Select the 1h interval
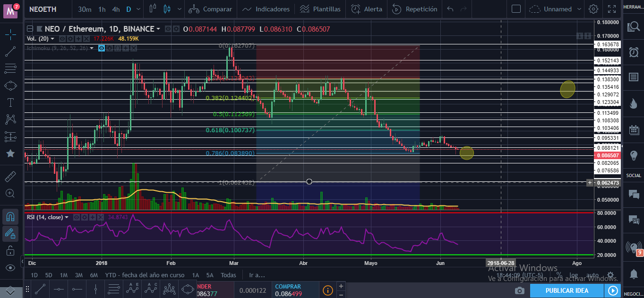The width and height of the screenshot is (644, 298). pyautogui.click(x=102, y=9)
